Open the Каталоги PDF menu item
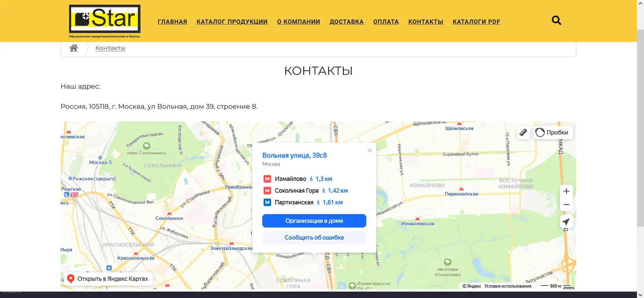The height and width of the screenshot is (298, 644). (476, 22)
